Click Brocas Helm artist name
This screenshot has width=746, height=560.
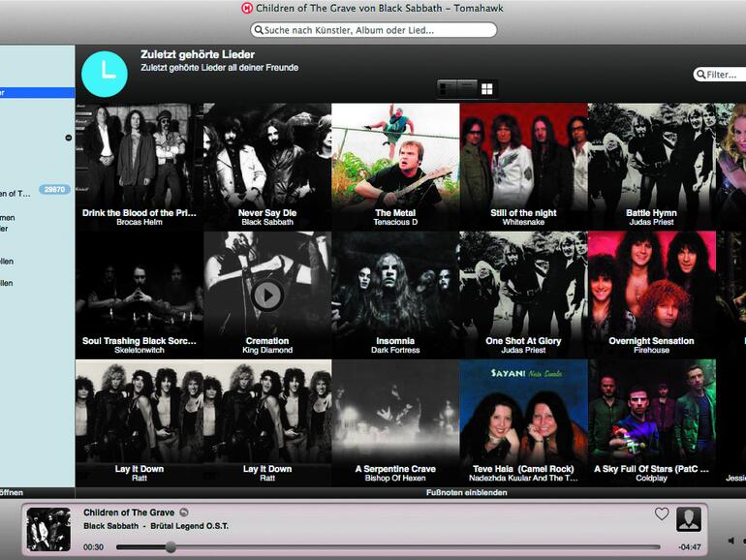coord(140,222)
